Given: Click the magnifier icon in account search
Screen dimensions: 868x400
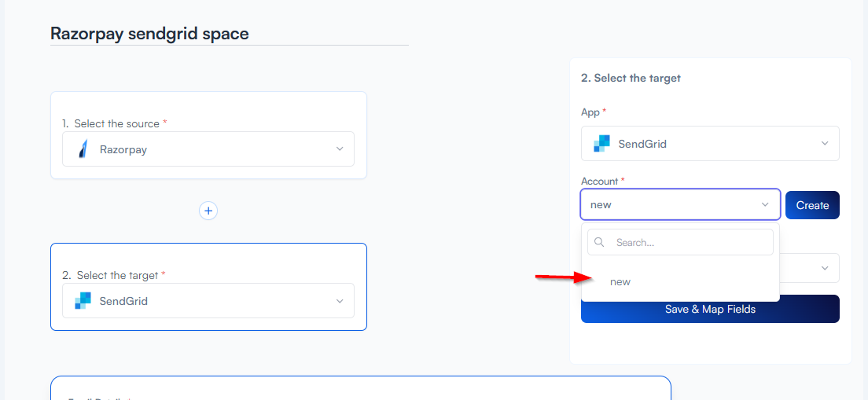Looking at the screenshot, I should [x=600, y=242].
